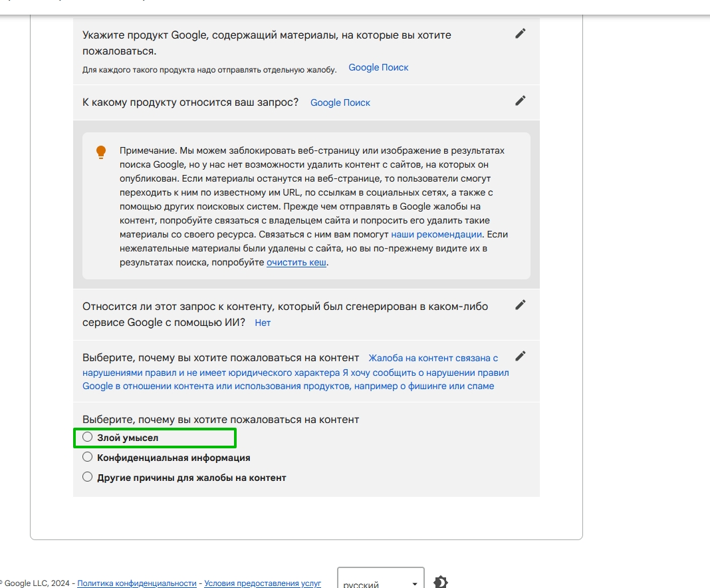Click the 'Google LLC, 2024' footer text

click(x=37, y=583)
